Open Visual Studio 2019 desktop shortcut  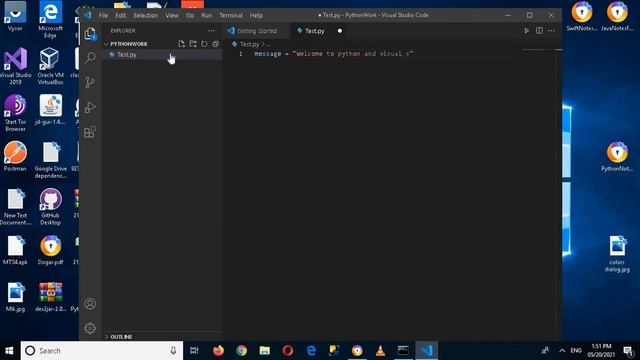pyautogui.click(x=16, y=66)
